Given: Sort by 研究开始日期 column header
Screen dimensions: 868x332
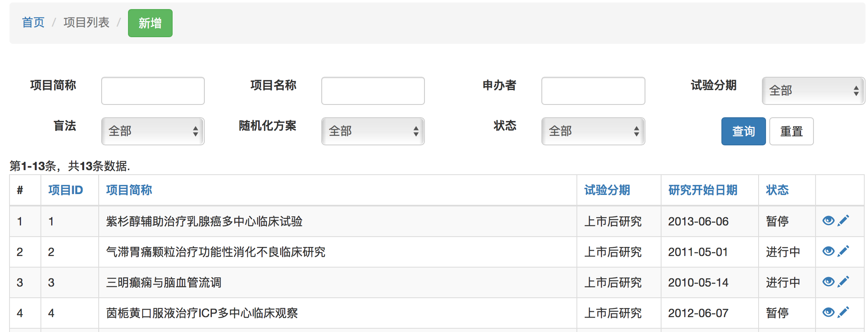Looking at the screenshot, I should [702, 190].
